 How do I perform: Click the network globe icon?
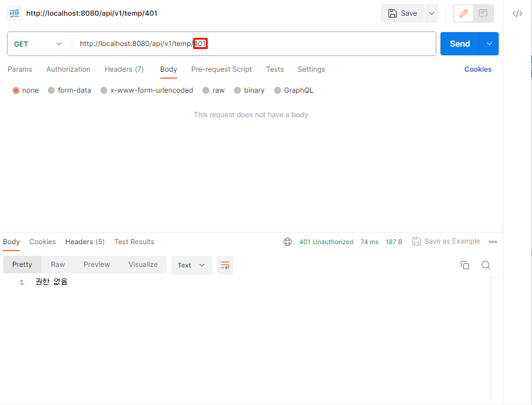point(288,242)
